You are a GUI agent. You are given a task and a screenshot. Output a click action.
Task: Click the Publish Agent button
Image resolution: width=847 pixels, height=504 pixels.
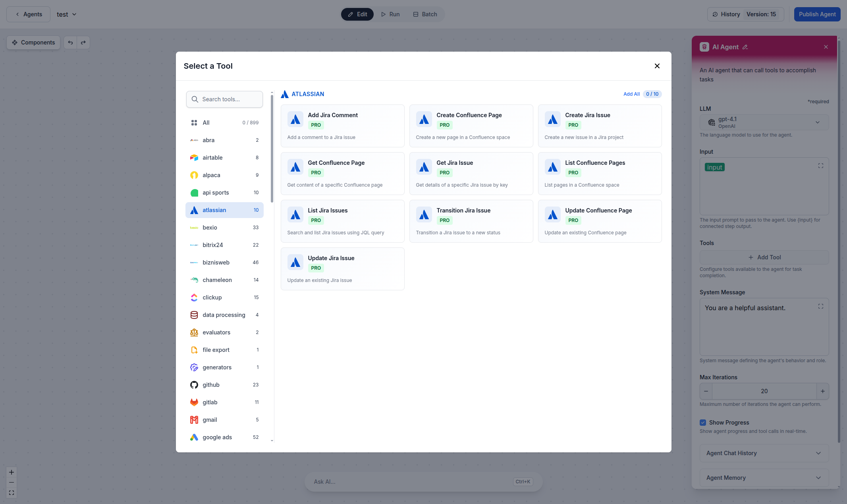tap(817, 14)
